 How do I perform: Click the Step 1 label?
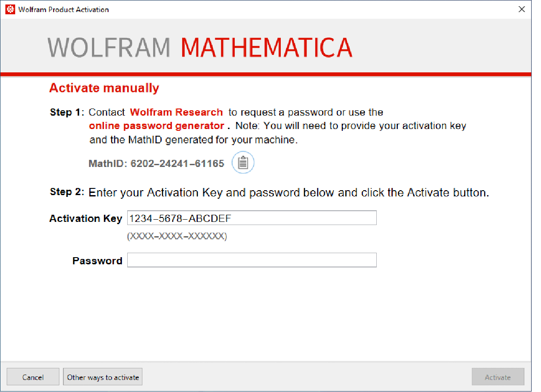coord(67,112)
